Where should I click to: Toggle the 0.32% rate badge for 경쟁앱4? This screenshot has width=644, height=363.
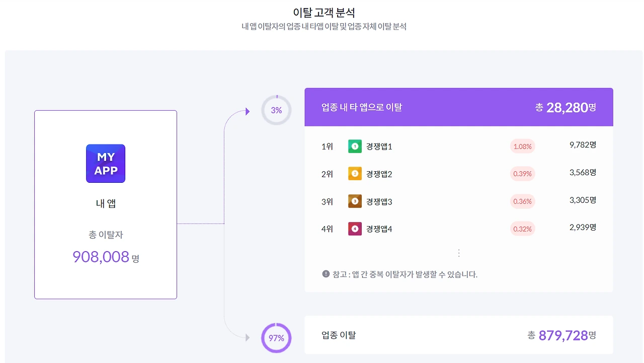pos(522,228)
